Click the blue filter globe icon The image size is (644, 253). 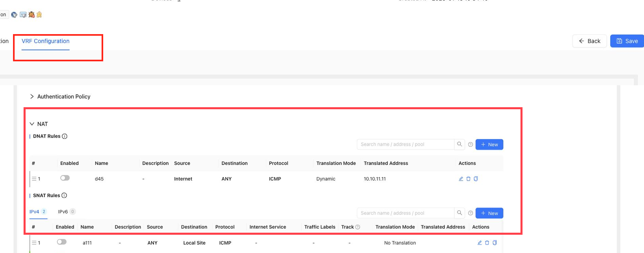[14, 15]
